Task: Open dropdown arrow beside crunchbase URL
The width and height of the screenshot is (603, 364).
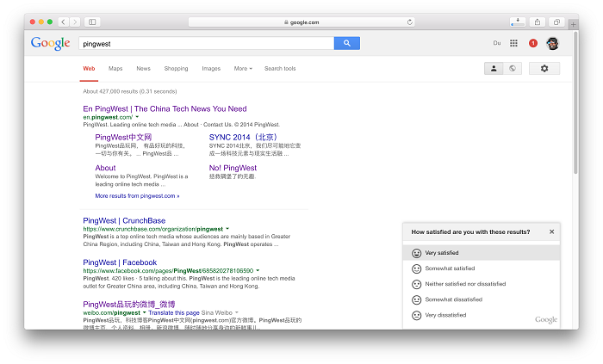Action: (227, 229)
